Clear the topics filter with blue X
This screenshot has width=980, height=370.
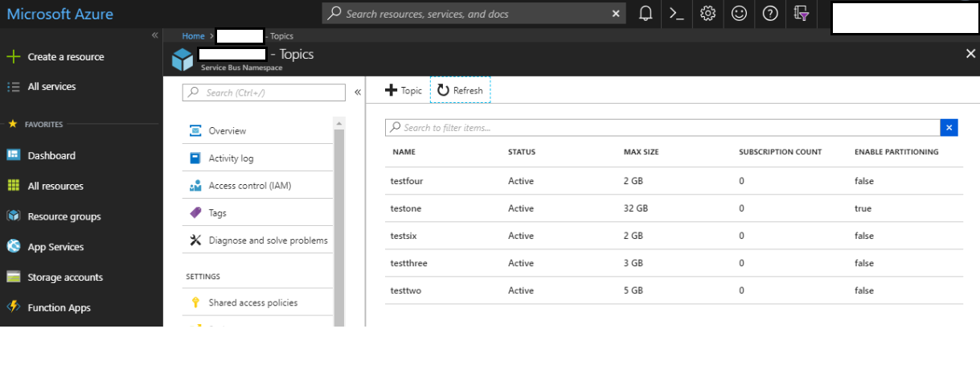click(x=949, y=127)
